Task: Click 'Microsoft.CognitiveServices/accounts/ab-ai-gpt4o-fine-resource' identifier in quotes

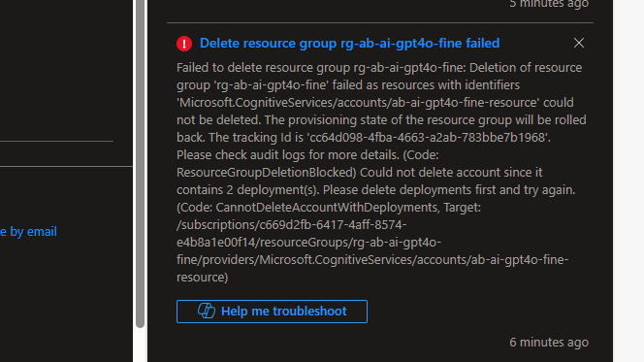Action: pos(359,102)
